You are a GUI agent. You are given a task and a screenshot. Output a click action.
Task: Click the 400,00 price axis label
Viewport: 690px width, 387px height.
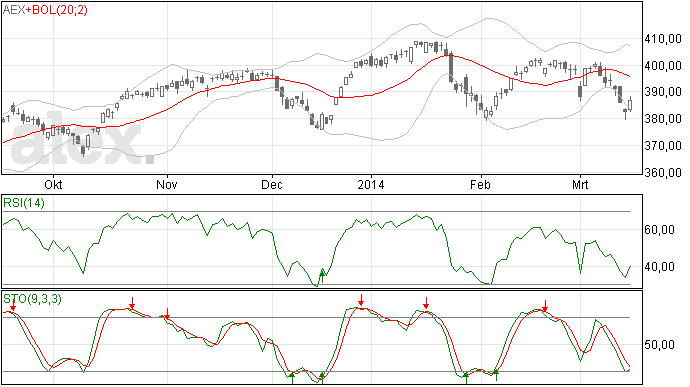click(x=663, y=66)
